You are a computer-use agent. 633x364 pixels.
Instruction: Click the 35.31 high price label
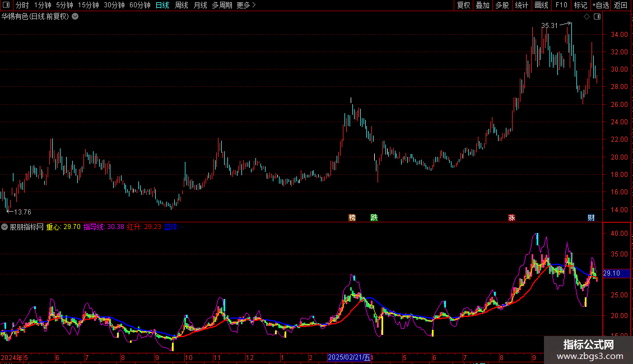point(550,25)
